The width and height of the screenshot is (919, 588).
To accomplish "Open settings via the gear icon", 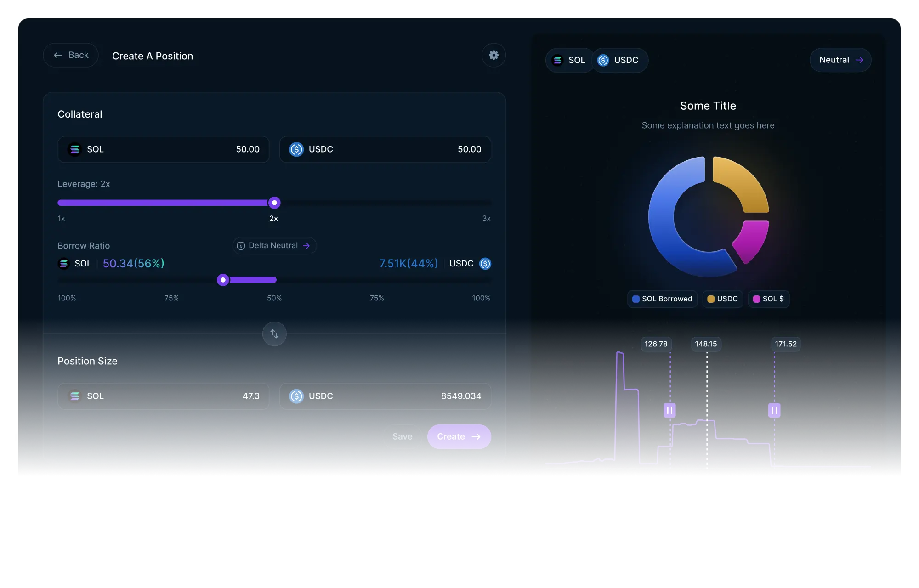I will click(x=494, y=55).
